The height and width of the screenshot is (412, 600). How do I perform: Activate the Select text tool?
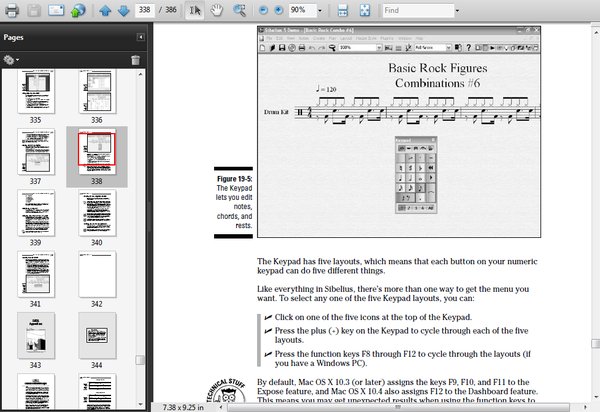194,10
